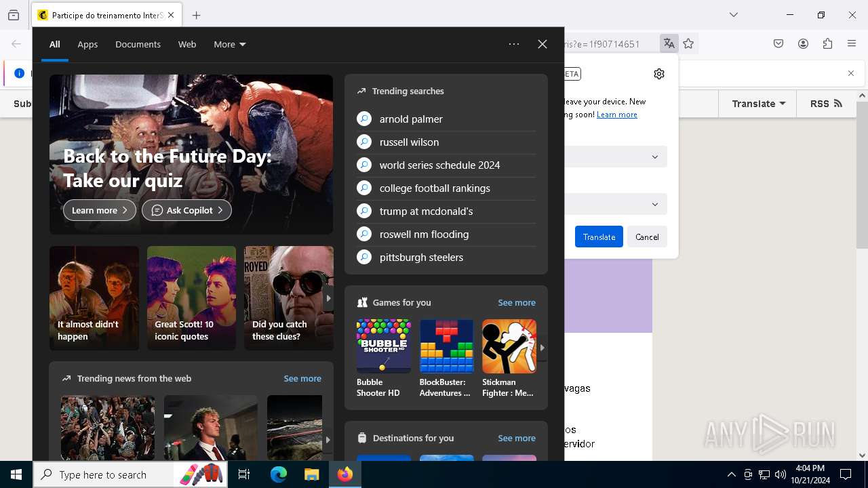Click the Firefox translate page icon
Viewport: 868px width, 488px height.
point(669,44)
